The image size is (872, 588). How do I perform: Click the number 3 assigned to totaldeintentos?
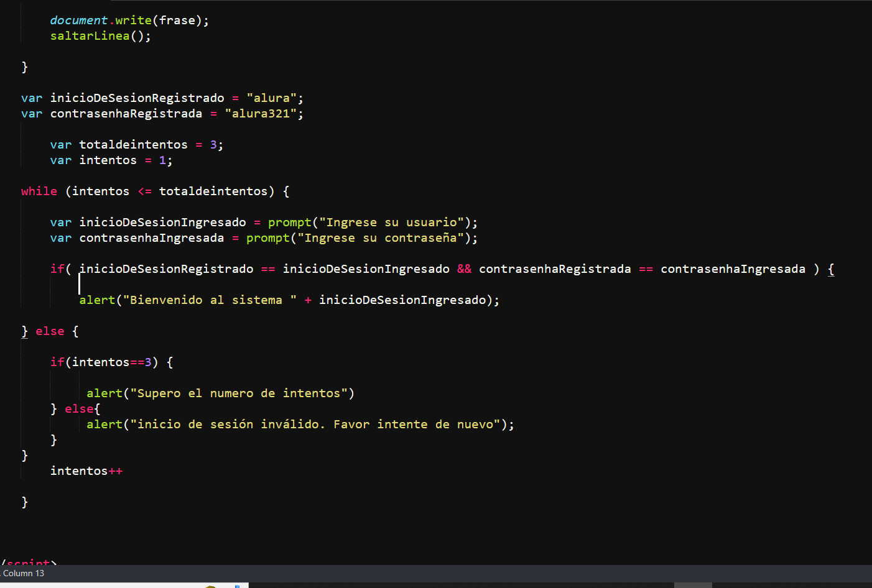213,145
